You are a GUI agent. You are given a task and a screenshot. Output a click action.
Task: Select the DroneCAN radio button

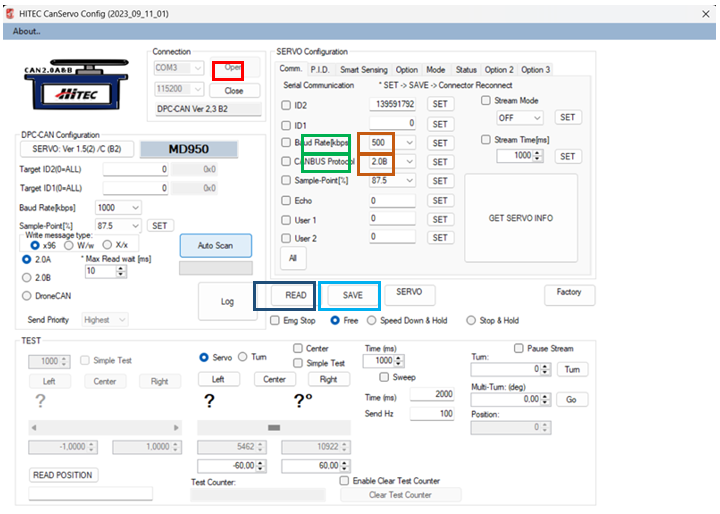click(26, 296)
